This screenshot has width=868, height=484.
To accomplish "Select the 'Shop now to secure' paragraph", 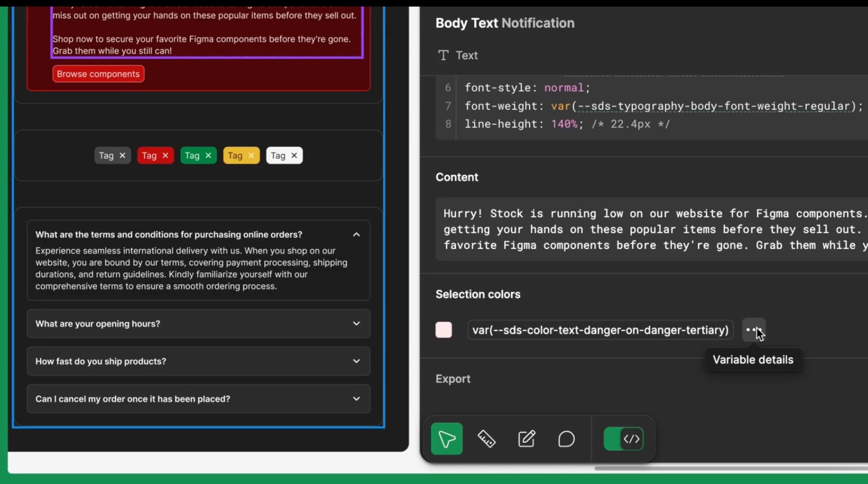I will point(202,45).
